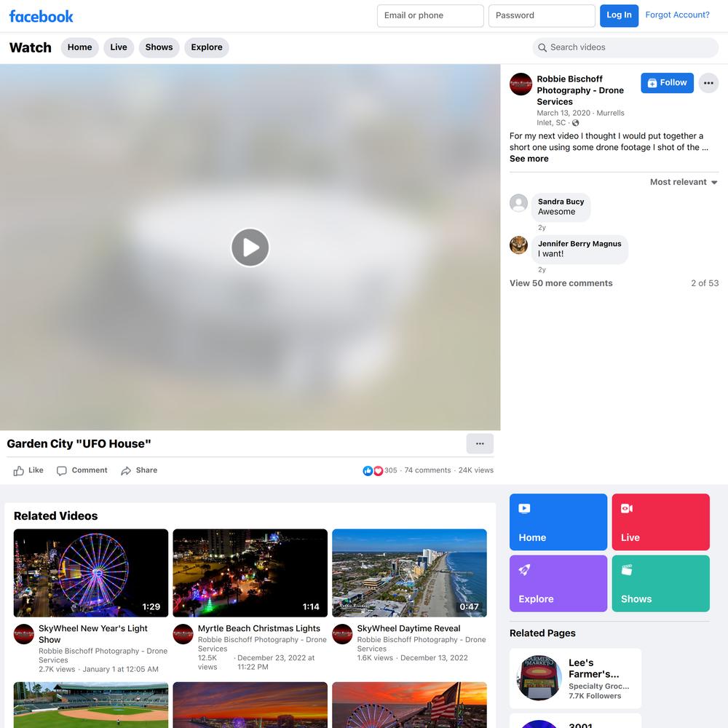Select the Live tab in Watch bar
The image size is (728, 728).
coord(119,47)
